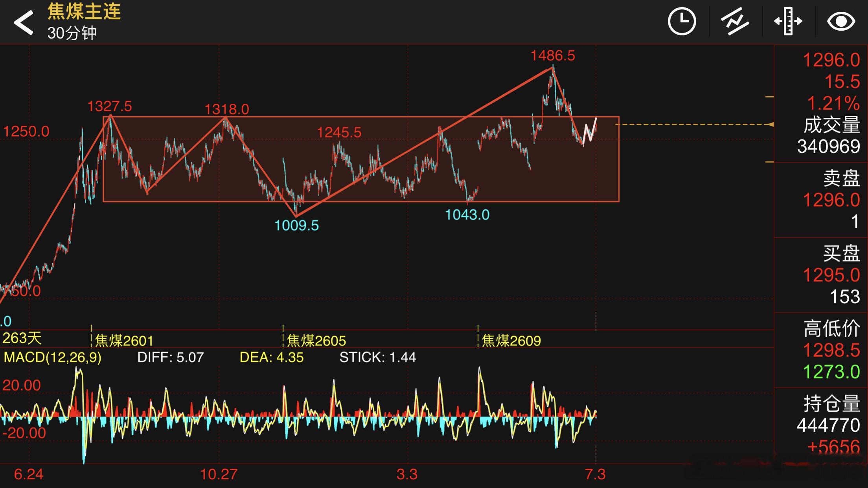Select the STICK: 1.44 value
The width and height of the screenshot is (868, 488).
(378, 358)
